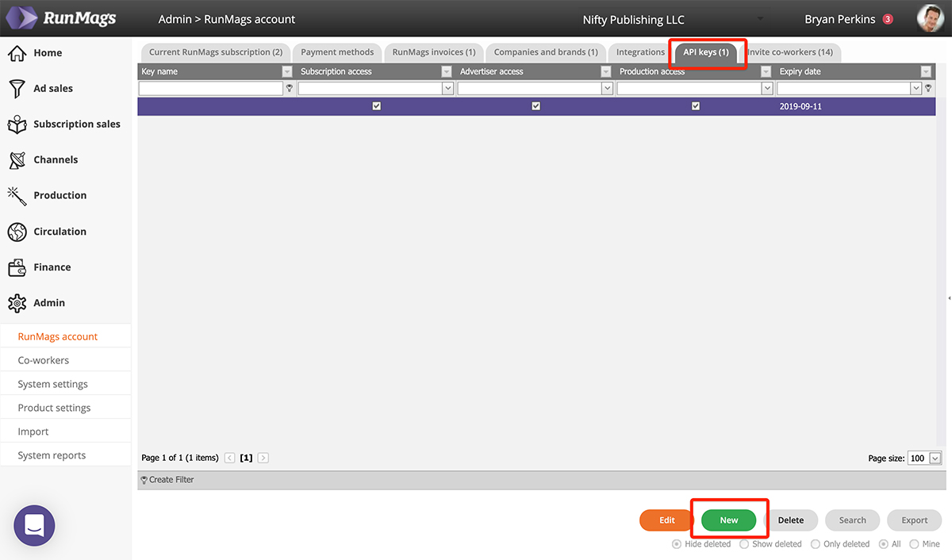952x560 pixels.
Task: Open Product settings in Admin submenu
Action: click(55, 408)
